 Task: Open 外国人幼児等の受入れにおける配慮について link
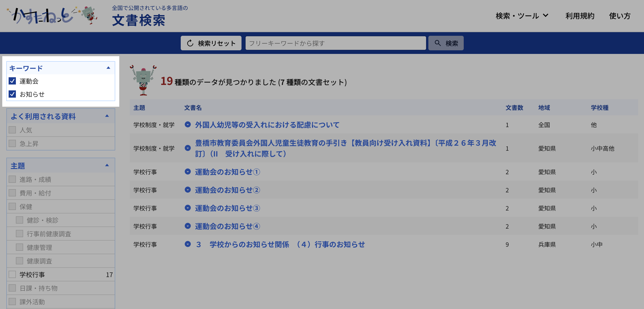tap(267, 125)
